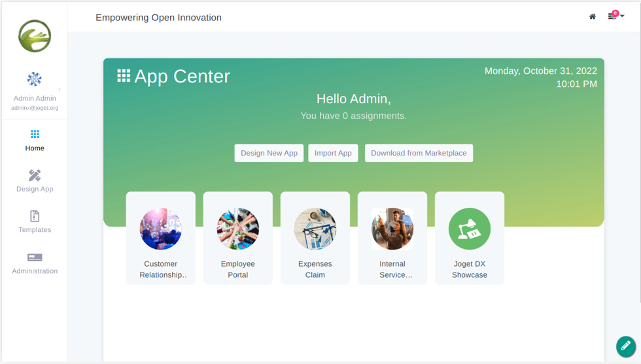Launch the Employee Portal app
Screen dimensions: 641x364
(238, 238)
